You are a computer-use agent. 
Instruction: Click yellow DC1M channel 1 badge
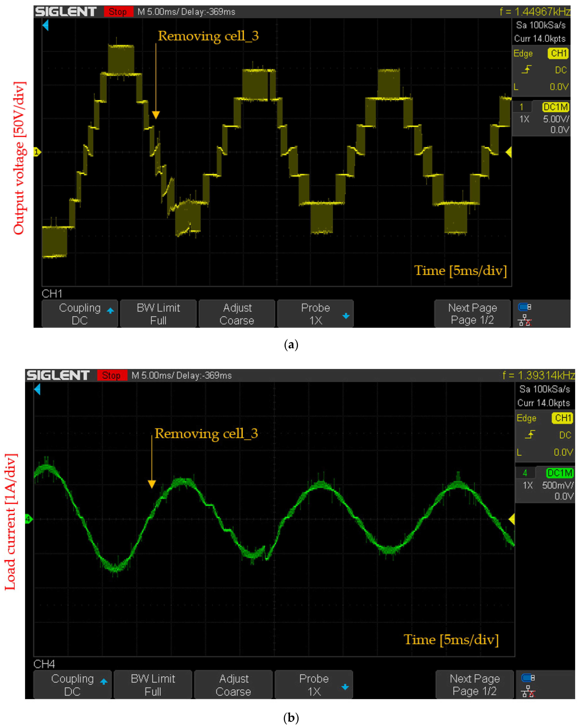[556, 107]
